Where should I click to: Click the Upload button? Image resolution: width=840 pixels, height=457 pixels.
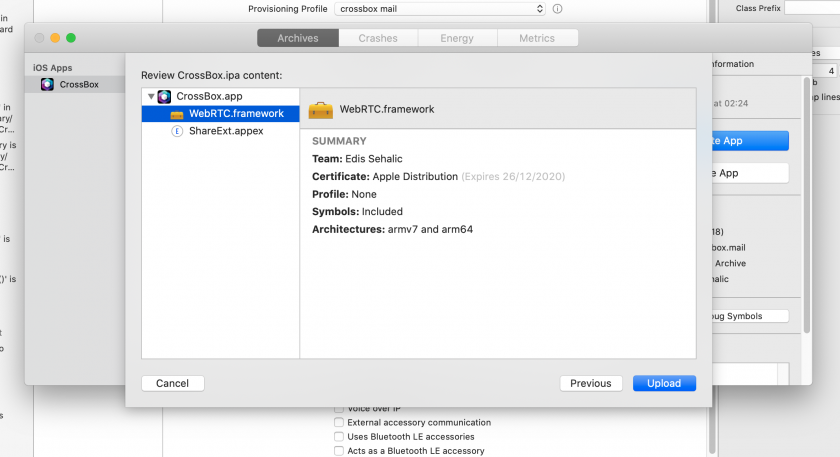pos(664,383)
